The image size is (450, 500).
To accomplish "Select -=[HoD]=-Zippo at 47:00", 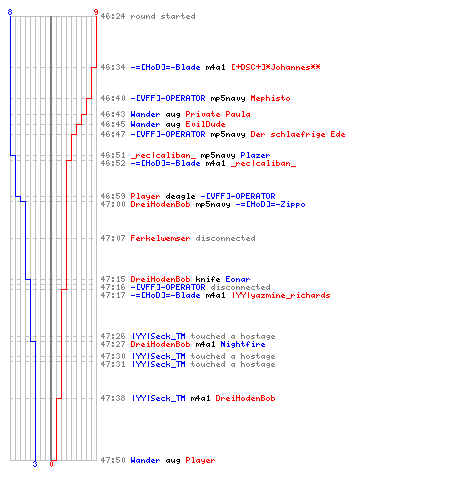I will pyautogui.click(x=270, y=204).
